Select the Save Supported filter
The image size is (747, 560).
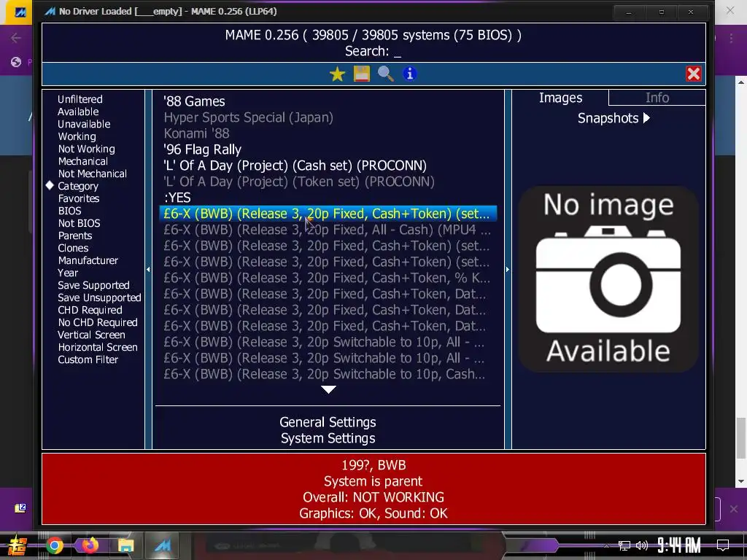(x=93, y=285)
